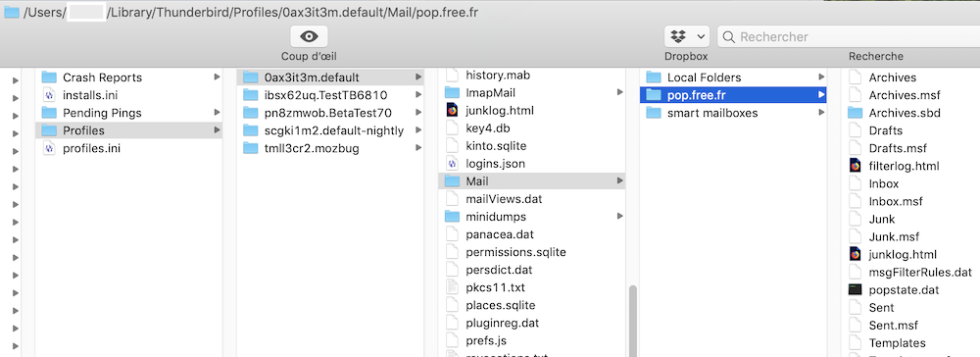Select the installs.ini file icon
This screenshot has width=980, height=357.
[49, 95]
